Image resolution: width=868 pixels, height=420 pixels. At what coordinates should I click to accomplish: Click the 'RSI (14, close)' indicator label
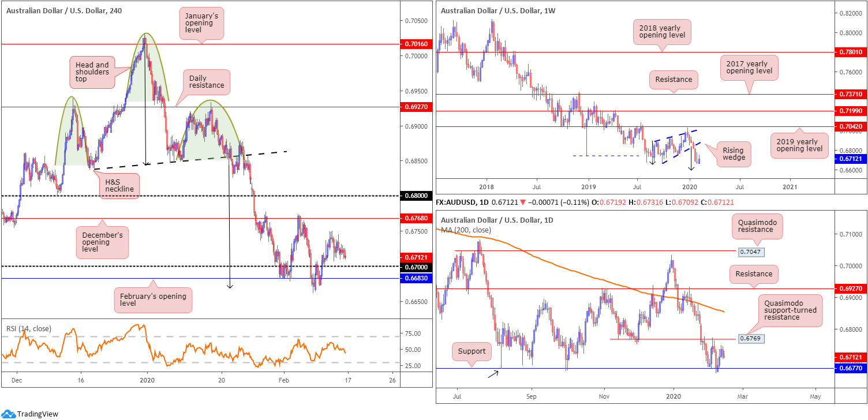pos(29,329)
